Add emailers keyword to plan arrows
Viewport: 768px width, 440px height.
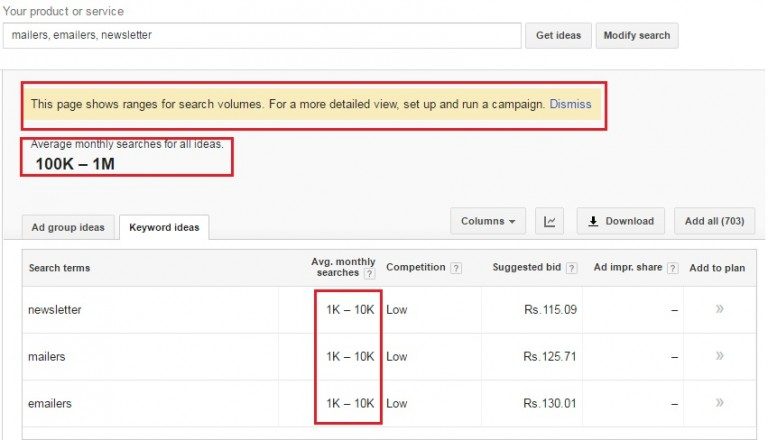tap(720, 403)
